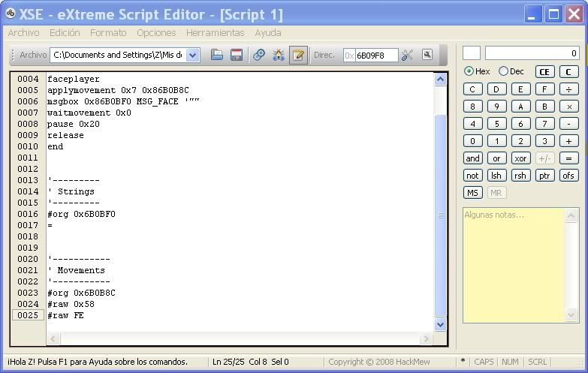This screenshot has height=373, width=588.
Task: Click the divide operator button
Action: pyautogui.click(x=568, y=89)
